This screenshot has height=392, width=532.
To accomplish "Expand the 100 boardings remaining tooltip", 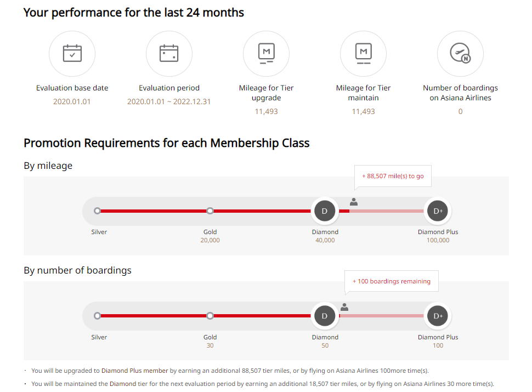I will point(391,281).
